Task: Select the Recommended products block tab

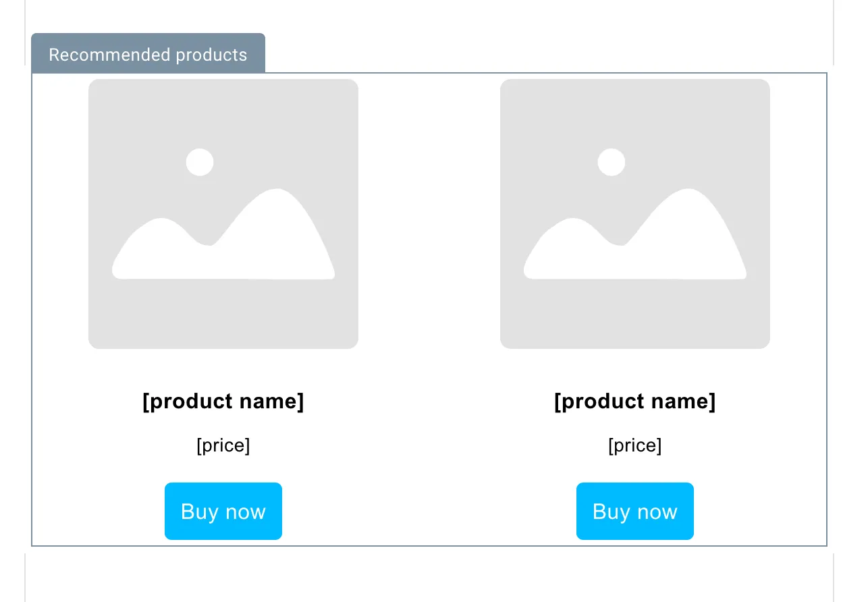Action: click(x=148, y=53)
